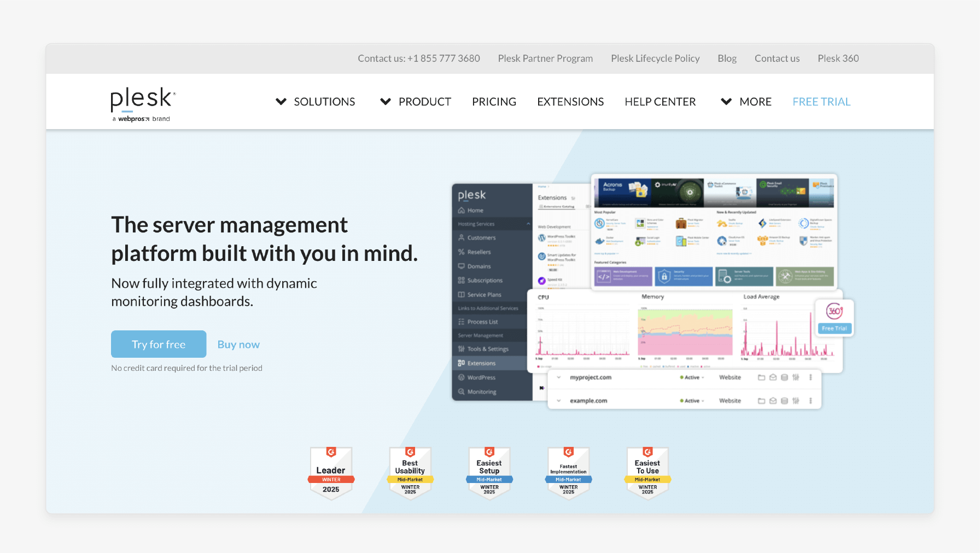Select the Speed Kit extension icon
980x553 pixels.
pos(542,281)
